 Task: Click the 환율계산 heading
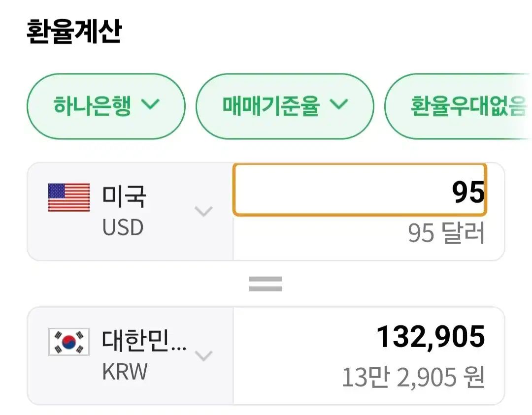(x=74, y=32)
